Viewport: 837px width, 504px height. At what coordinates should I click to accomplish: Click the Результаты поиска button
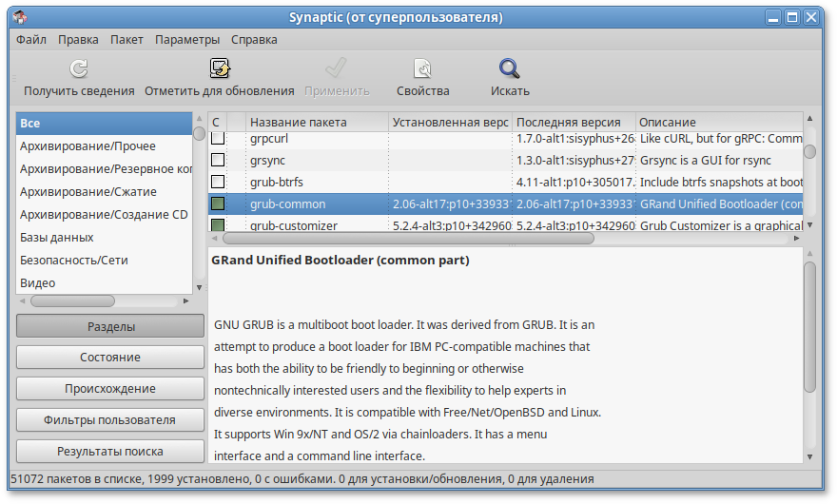tap(110, 452)
